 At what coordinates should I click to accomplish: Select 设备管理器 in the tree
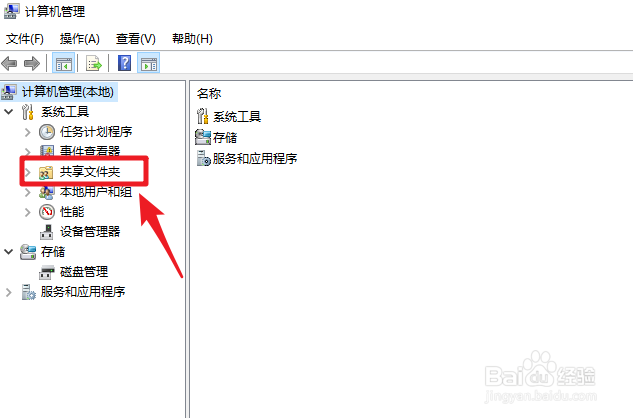[x=90, y=231]
